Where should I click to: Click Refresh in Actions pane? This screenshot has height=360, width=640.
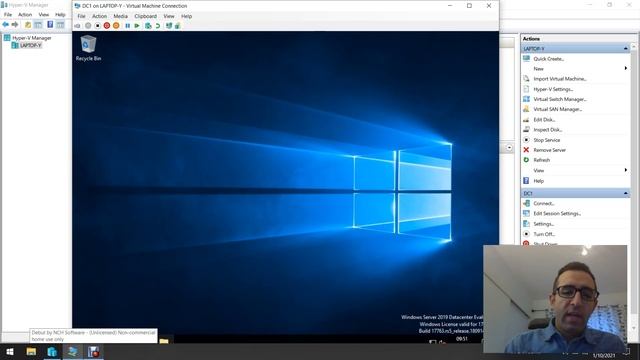point(542,160)
